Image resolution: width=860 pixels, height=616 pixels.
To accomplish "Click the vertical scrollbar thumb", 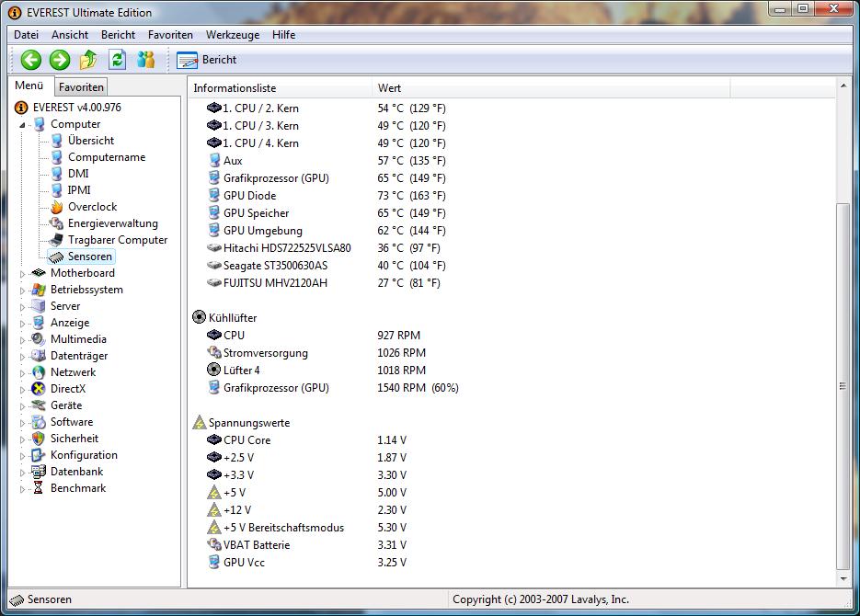I will 843,386.
